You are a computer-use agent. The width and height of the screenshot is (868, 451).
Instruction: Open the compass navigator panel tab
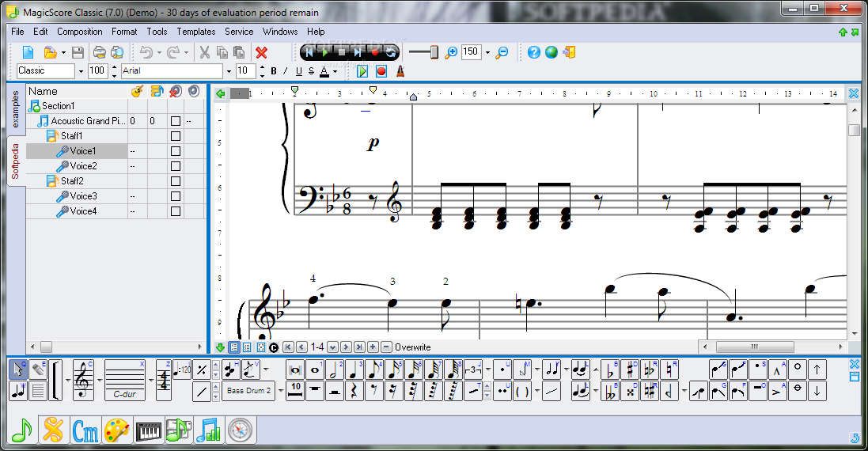[x=240, y=430]
